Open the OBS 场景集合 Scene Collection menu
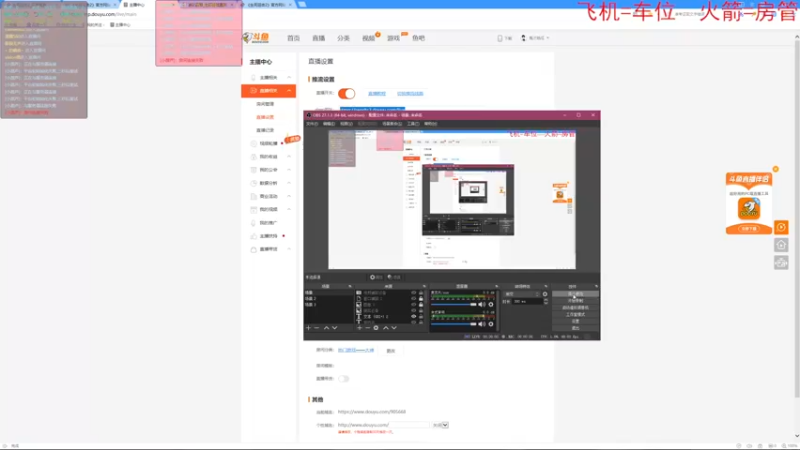Image resolution: width=800 pixels, height=450 pixels. (x=392, y=124)
